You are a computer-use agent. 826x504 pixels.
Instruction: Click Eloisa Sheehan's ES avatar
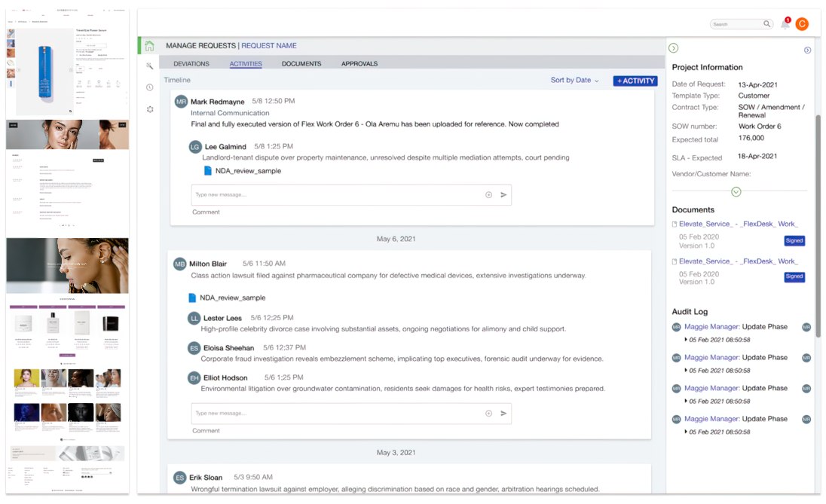coord(194,348)
